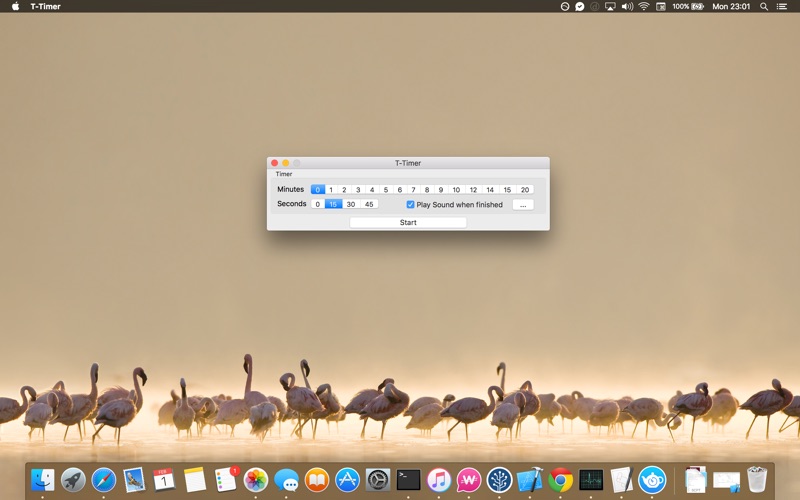Open the T-Timer application menu
Screen dimensions: 800x500
[45, 6]
